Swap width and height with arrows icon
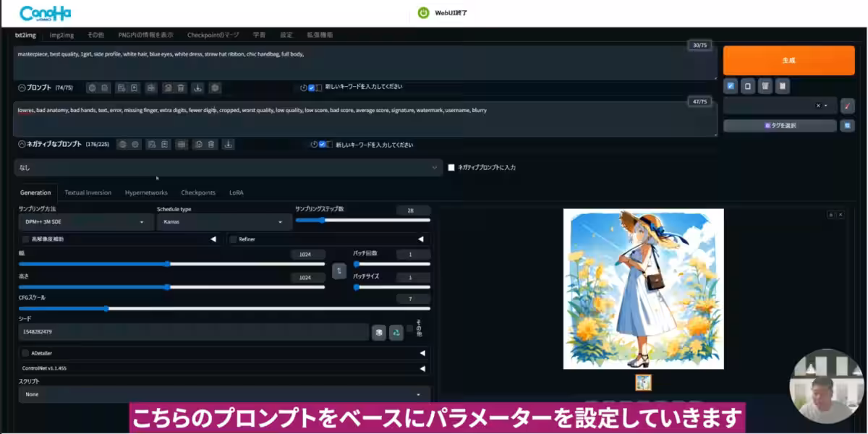 coord(339,271)
